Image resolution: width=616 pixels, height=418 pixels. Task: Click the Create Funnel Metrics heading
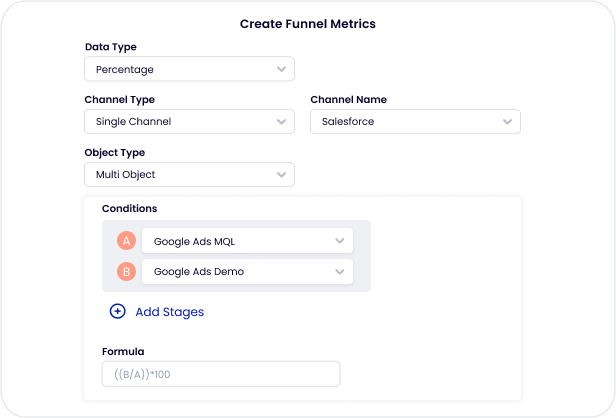(x=308, y=24)
